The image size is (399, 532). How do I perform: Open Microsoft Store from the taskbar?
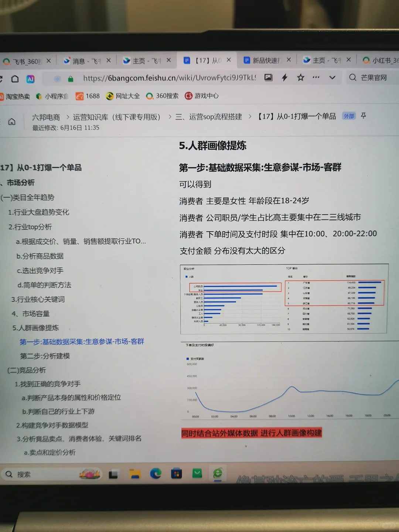click(x=176, y=473)
